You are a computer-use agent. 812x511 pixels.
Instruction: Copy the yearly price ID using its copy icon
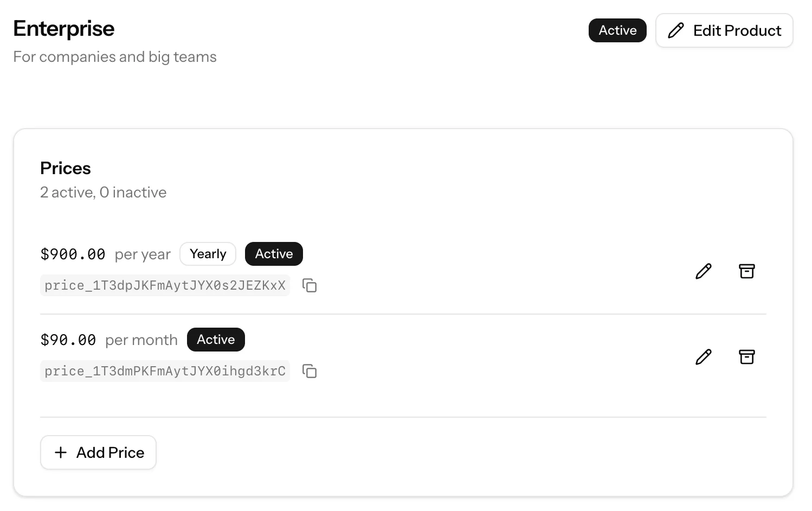(x=310, y=285)
